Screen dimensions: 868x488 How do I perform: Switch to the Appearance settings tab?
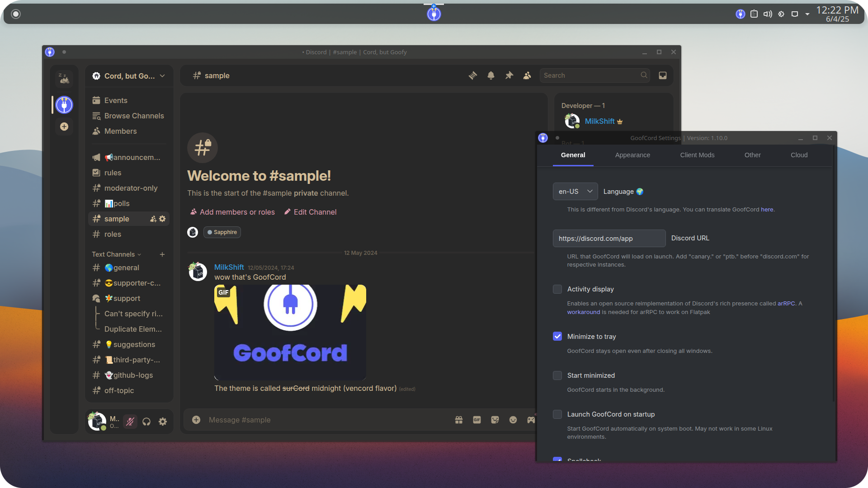632,155
